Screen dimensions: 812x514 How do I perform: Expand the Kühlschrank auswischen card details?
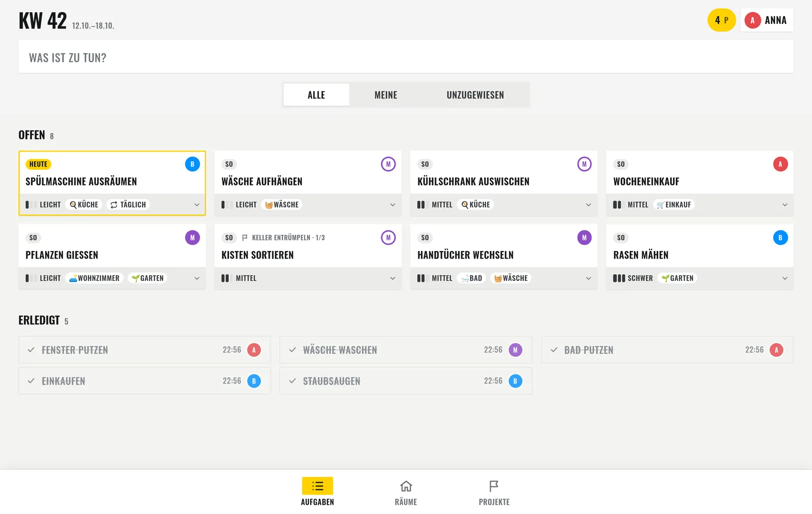(589, 205)
